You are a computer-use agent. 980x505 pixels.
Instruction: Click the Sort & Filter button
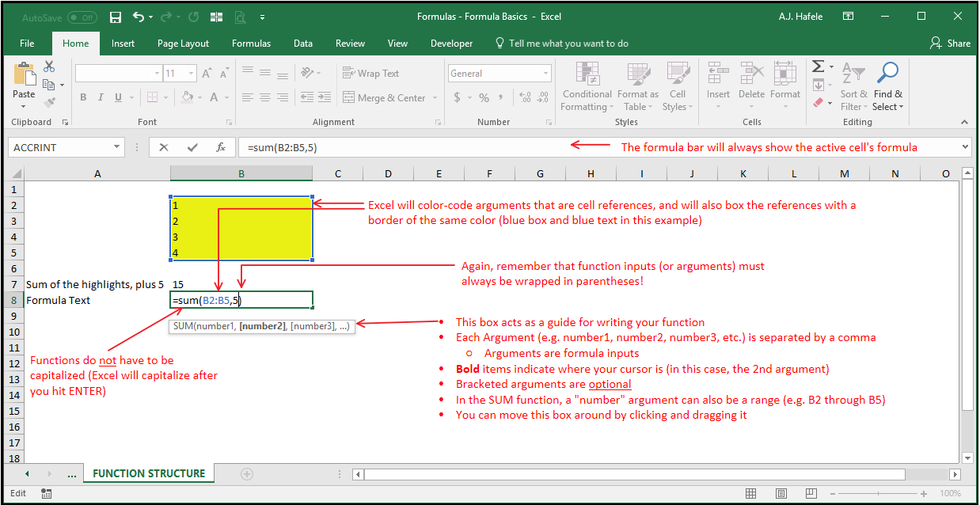[853, 85]
